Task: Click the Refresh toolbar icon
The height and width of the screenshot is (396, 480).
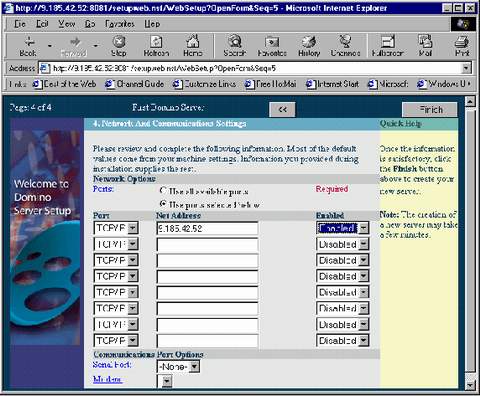Action: click(156, 42)
